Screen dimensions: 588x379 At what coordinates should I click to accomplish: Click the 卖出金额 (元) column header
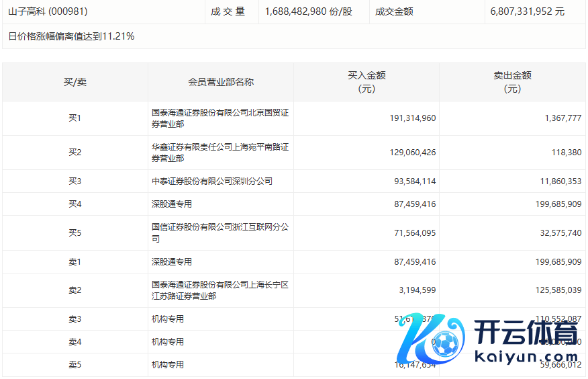click(512, 82)
